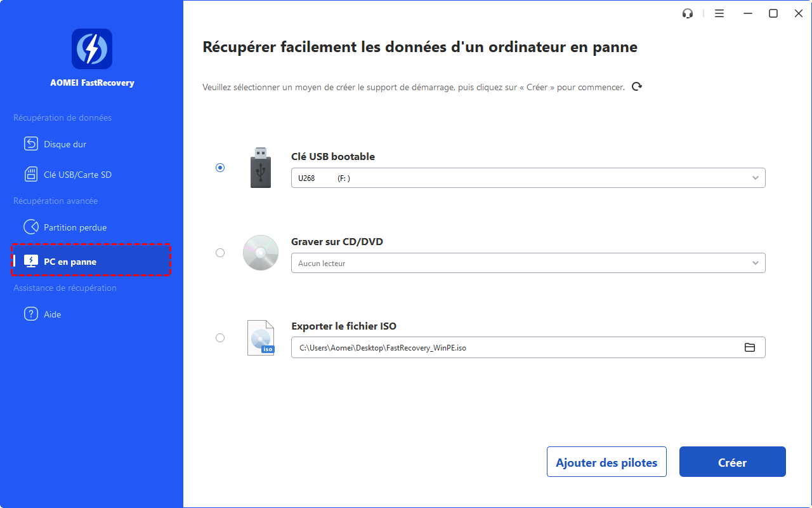Screen dimensions: 812x508
Task: Open Disque dur in the sidebar
Action: (x=65, y=144)
